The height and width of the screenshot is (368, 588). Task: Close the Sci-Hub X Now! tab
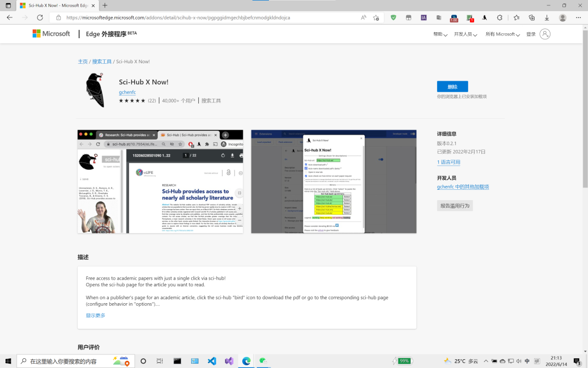(94, 5)
